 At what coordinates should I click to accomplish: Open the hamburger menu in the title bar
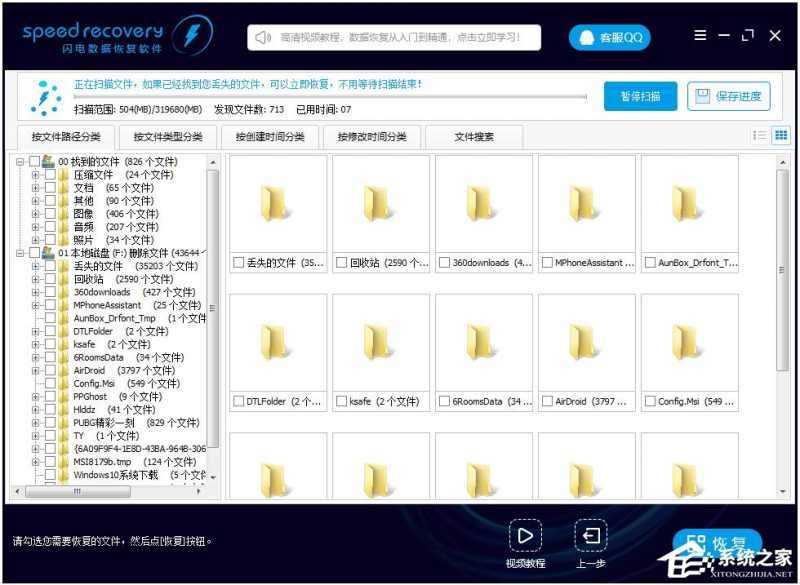point(699,36)
